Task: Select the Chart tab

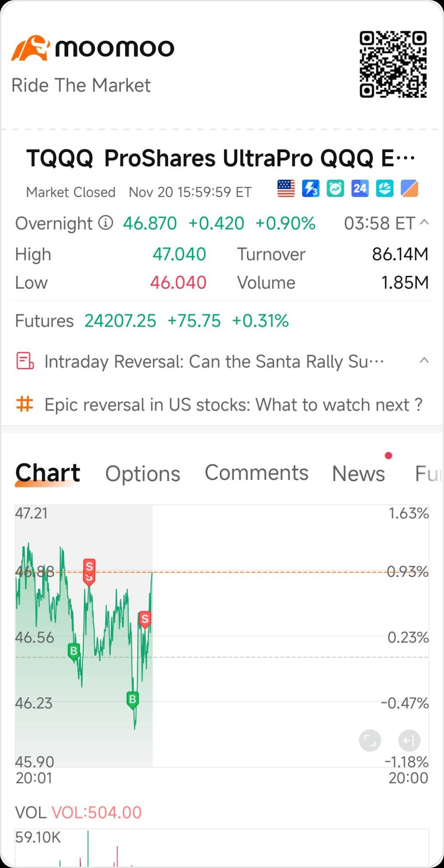Action: tap(47, 473)
